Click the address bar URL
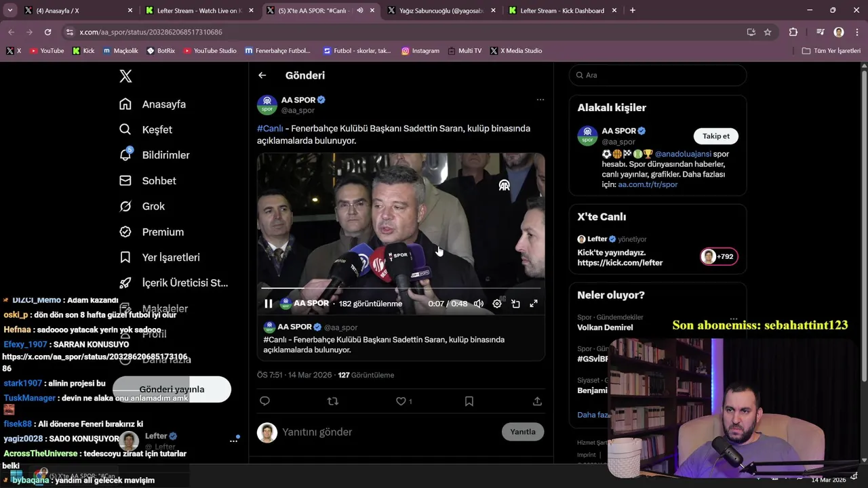 click(151, 32)
